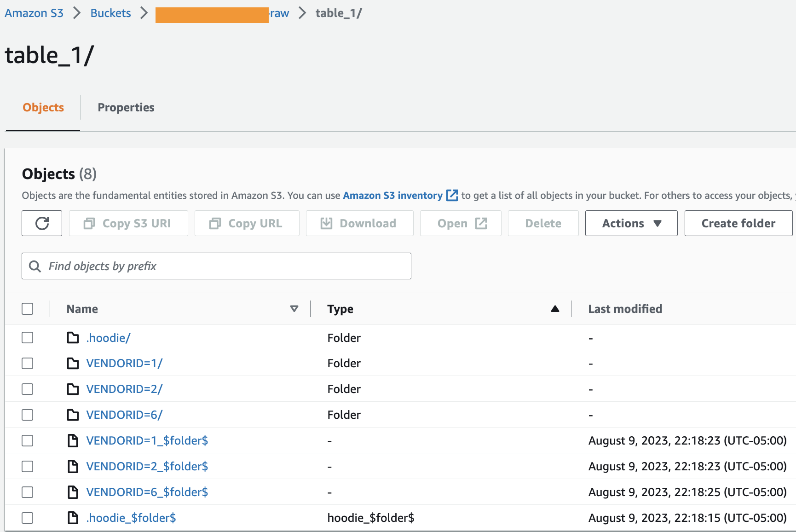Select the VENDORID=2_$folder$ object checkbox

point(28,467)
